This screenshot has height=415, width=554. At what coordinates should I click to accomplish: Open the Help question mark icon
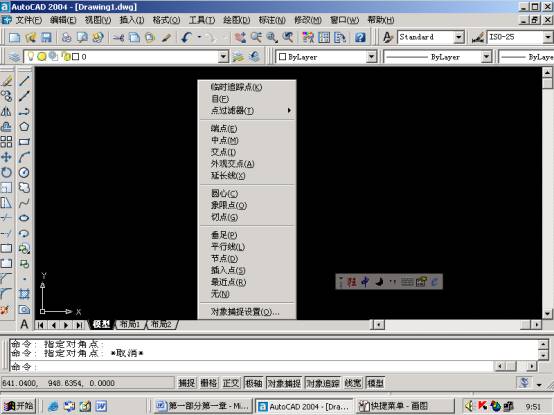pyautogui.click(x=360, y=37)
